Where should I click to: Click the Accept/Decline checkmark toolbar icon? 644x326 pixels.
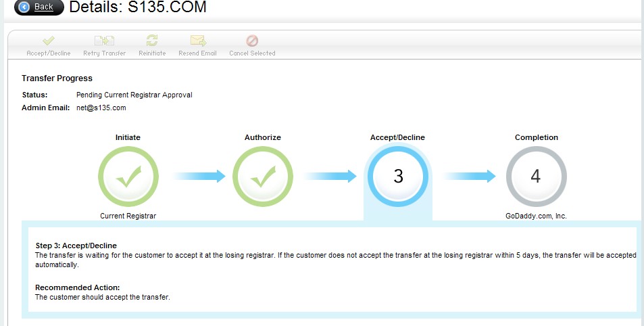(49, 41)
